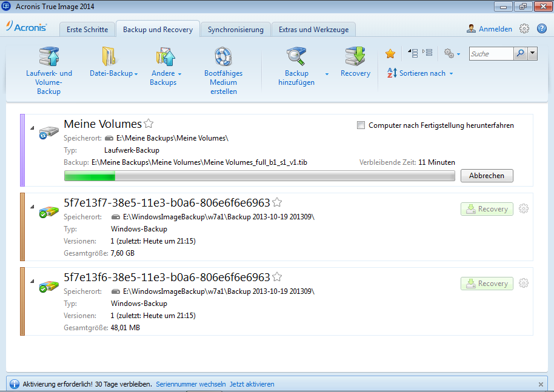Click gear icon next to Anmelden

(524, 29)
